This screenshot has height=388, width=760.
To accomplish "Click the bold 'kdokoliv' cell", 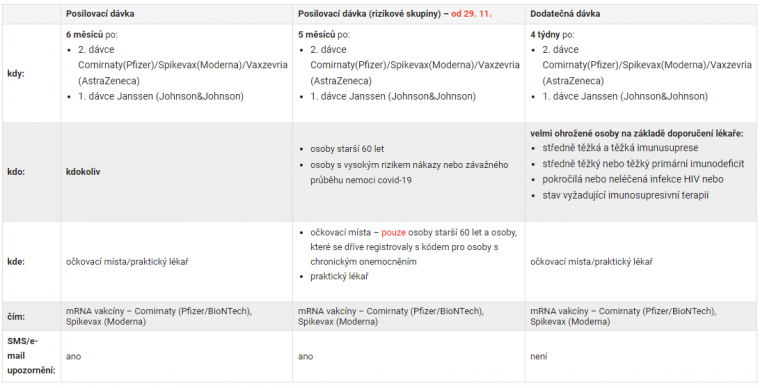I will click(83, 172).
